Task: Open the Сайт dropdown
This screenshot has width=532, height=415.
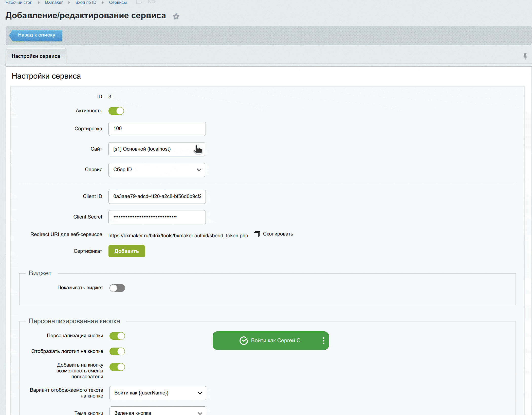Action: tap(157, 149)
